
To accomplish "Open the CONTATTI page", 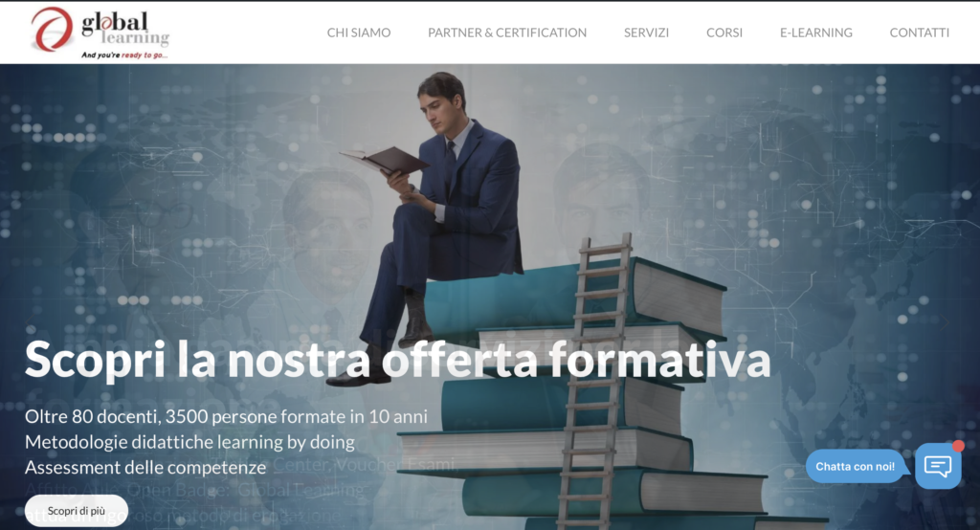I will click(920, 33).
